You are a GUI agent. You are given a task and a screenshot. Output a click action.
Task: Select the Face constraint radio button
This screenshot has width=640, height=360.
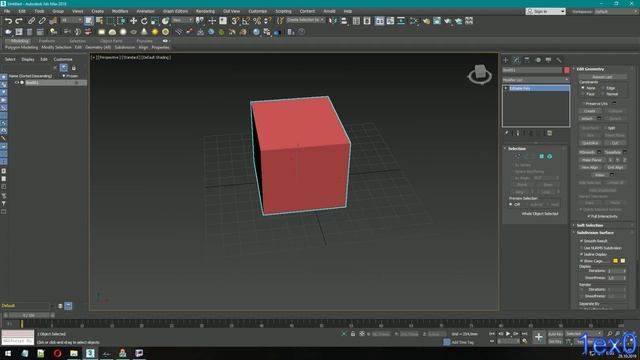click(583, 94)
